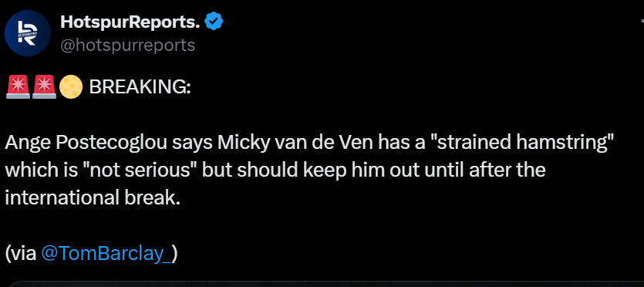644x287 pixels.
Task: Click the BREAKING: heading text
Action: click(x=140, y=87)
